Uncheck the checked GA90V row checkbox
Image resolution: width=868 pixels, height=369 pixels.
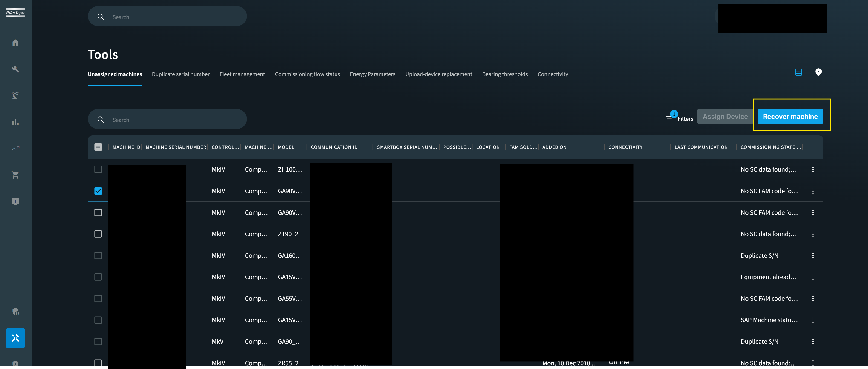pos(98,191)
